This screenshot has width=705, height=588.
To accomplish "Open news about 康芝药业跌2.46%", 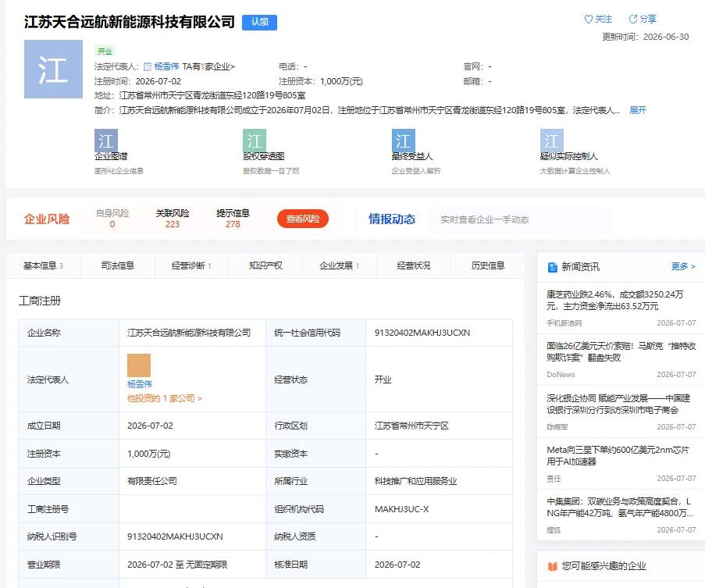I will click(x=614, y=301).
